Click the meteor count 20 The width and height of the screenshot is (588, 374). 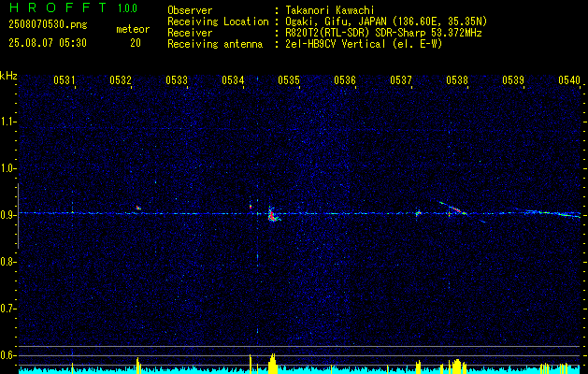(136, 43)
